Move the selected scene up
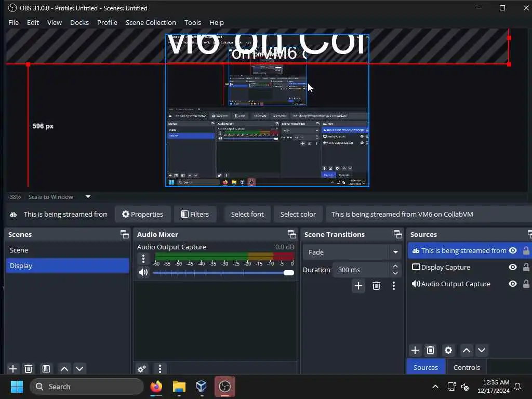 (64, 368)
